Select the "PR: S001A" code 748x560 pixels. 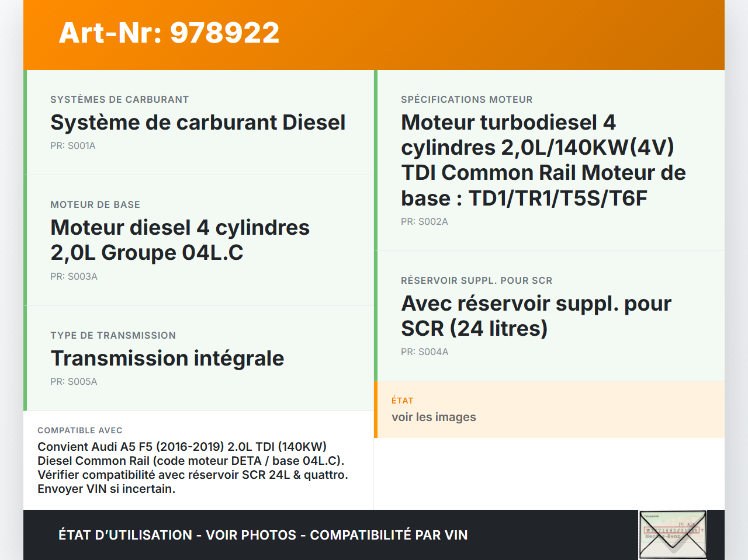pyautogui.click(x=73, y=145)
